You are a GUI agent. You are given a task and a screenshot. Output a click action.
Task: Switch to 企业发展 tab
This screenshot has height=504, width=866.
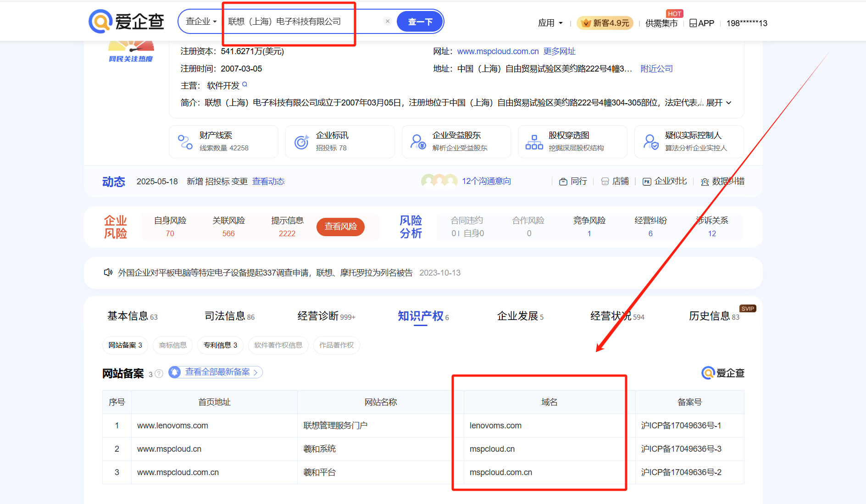pyautogui.click(x=520, y=316)
